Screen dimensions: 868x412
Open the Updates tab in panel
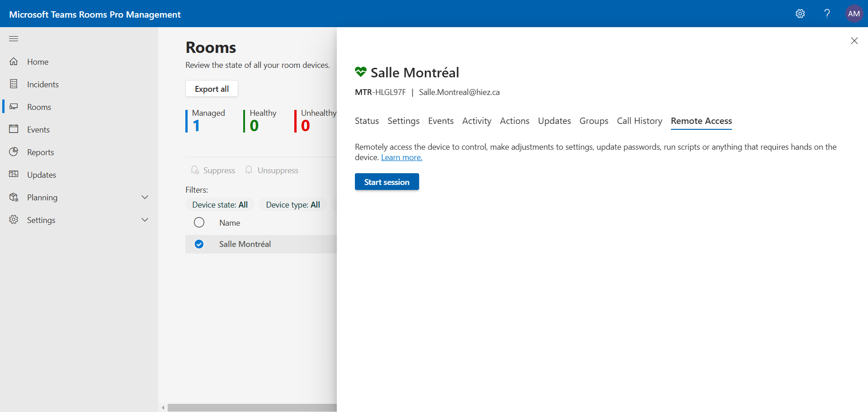point(554,121)
